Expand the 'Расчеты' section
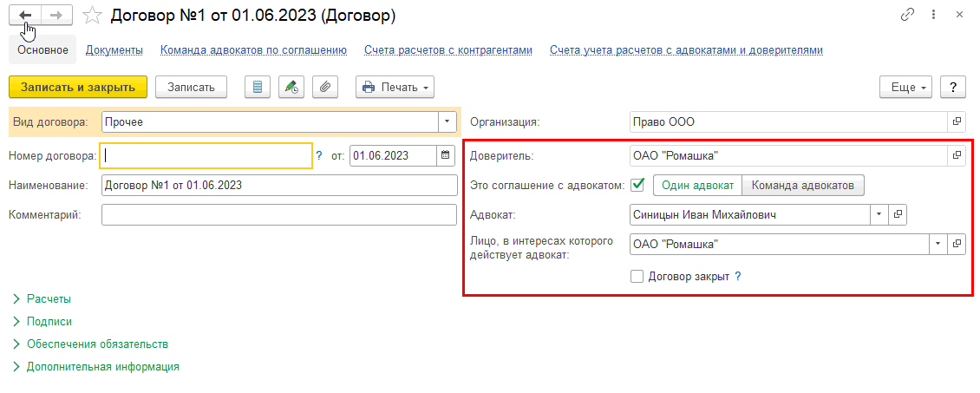The height and width of the screenshot is (393, 980). 49,298
